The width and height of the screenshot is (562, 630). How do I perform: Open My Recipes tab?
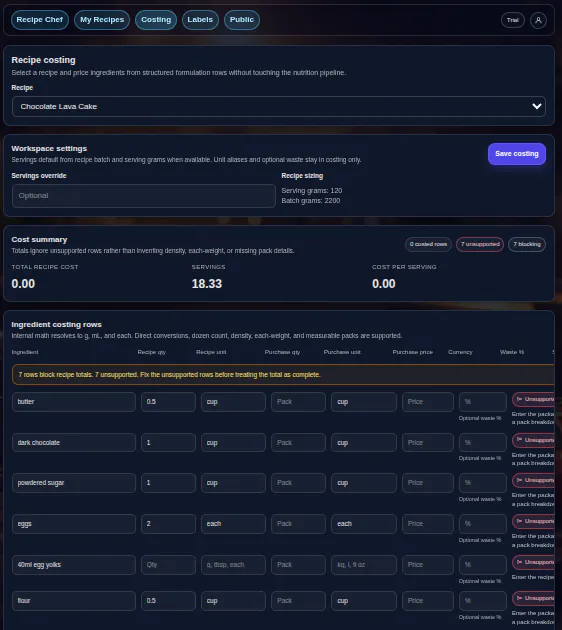[102, 20]
